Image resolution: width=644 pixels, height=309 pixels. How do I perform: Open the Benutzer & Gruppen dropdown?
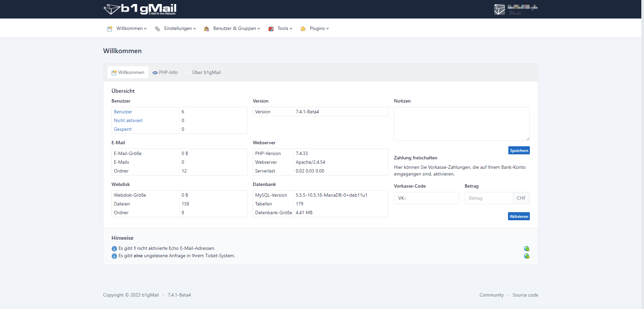[x=236, y=29]
